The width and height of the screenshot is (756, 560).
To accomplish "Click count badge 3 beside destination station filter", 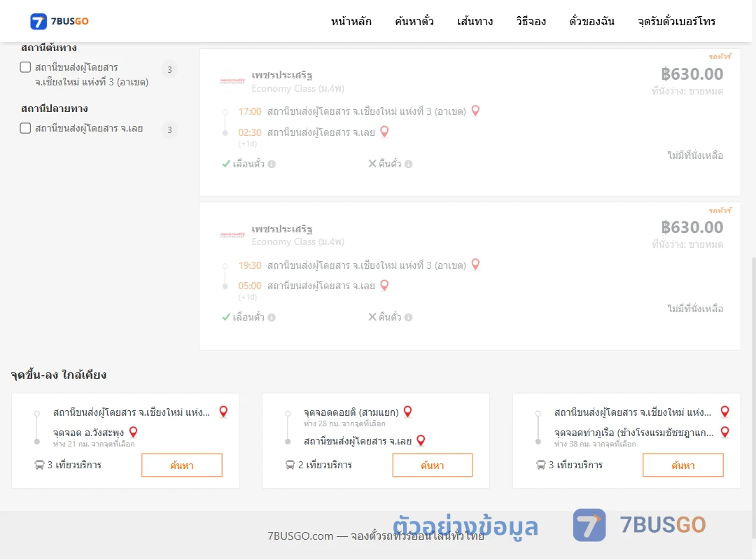I will (x=169, y=129).
